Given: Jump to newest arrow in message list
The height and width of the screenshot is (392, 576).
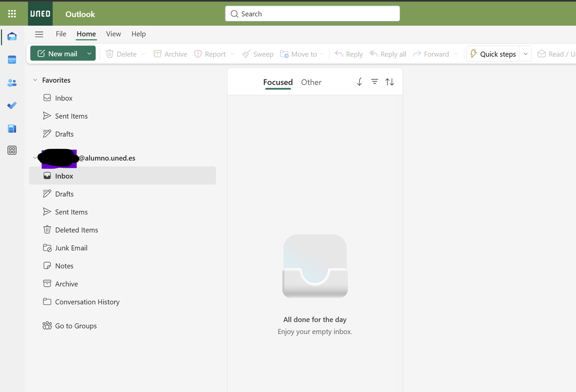Looking at the screenshot, I should 359,82.
